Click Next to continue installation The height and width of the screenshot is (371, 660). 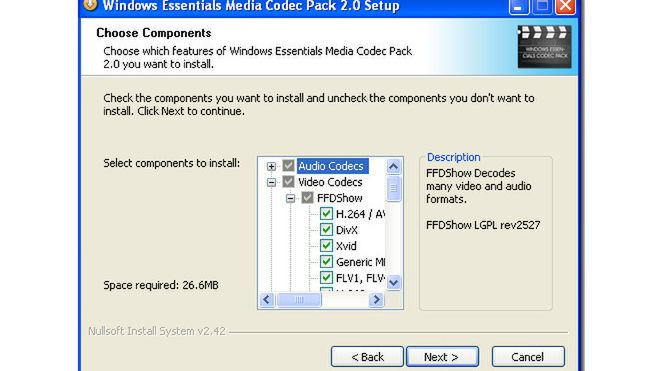pyautogui.click(x=442, y=357)
